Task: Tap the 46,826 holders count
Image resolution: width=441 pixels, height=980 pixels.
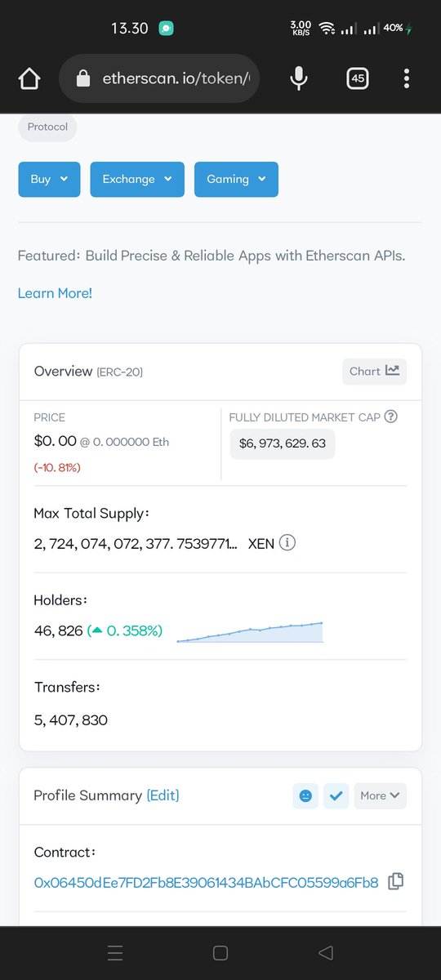Action: coord(58,630)
